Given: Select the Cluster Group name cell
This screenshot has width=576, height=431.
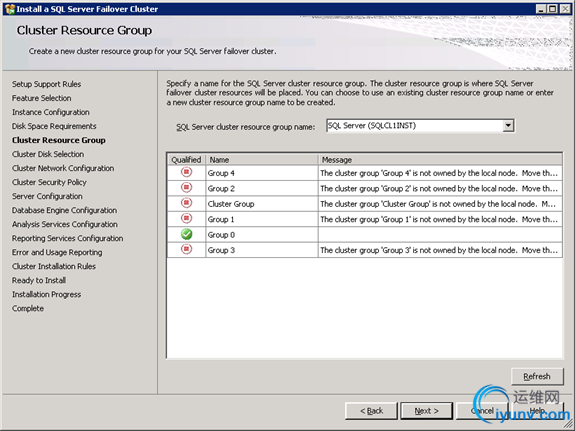Looking at the screenshot, I should pyautogui.click(x=262, y=204).
